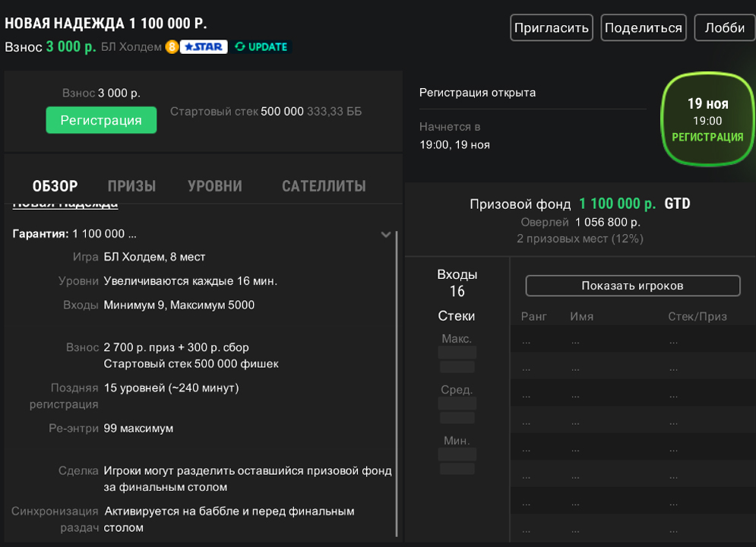Click the Имя column header
Screen dimensions: 756x547
(x=581, y=317)
